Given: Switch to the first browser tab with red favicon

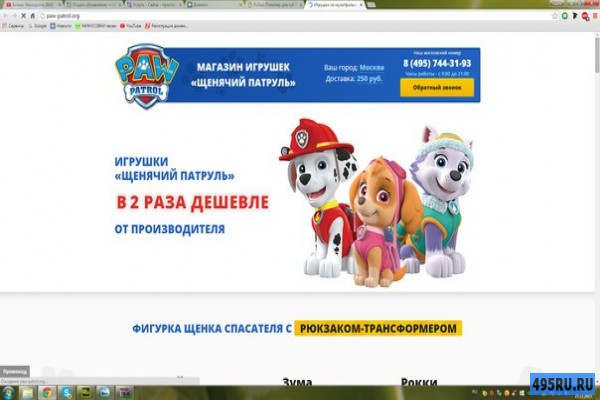Looking at the screenshot, I should pos(33,5).
